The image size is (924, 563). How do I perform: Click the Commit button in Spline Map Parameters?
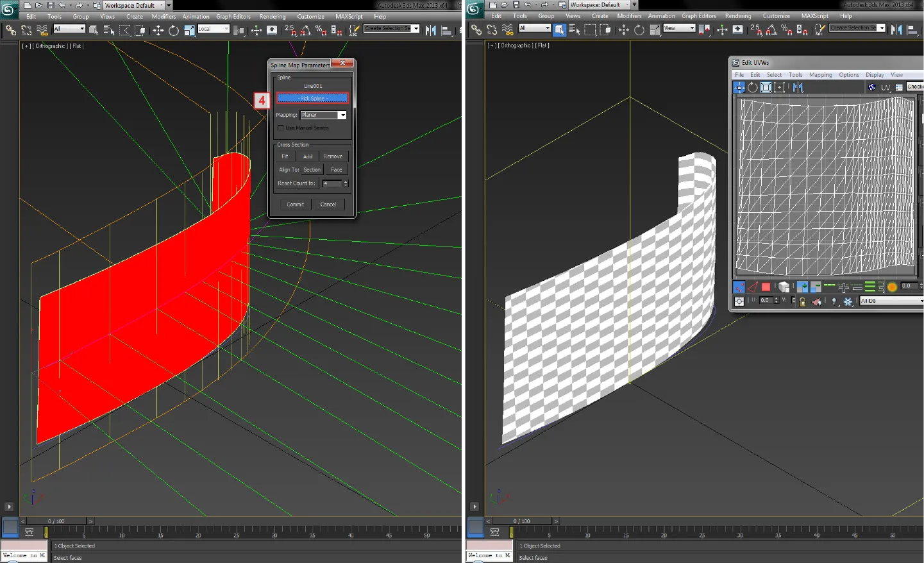coord(295,204)
